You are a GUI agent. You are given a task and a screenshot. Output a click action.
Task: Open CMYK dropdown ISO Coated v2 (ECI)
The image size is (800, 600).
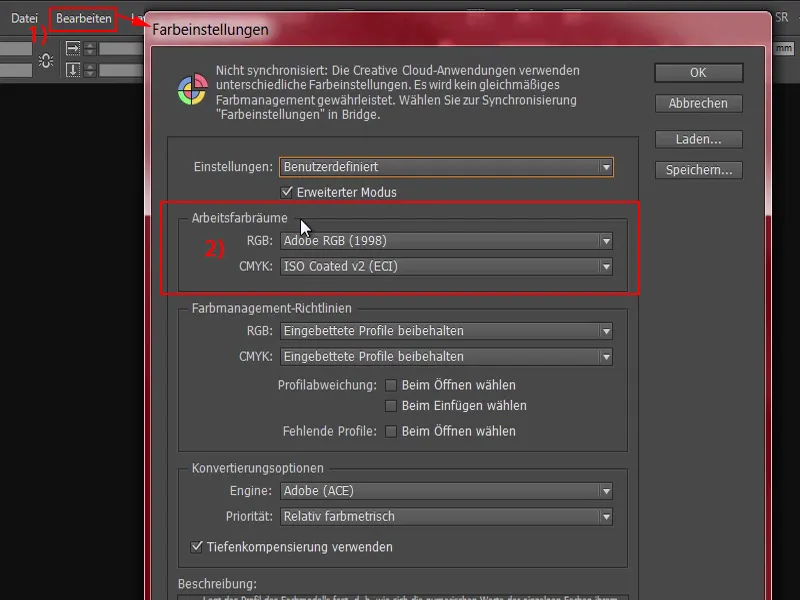pyautogui.click(x=446, y=266)
